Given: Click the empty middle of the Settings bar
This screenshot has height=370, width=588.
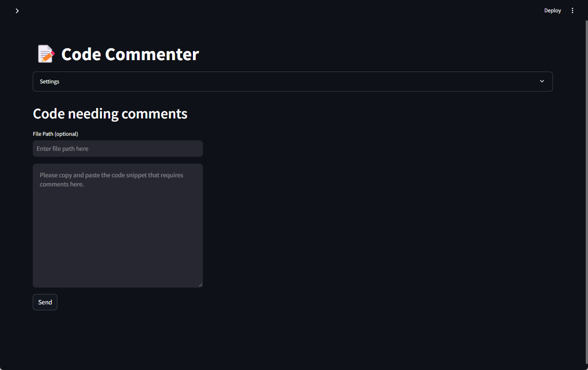Looking at the screenshot, I should pyautogui.click(x=291, y=82).
